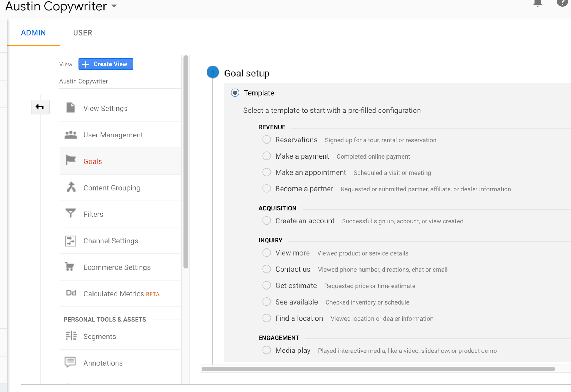Viewport: 571px width, 392px height.
Task: Click the Calculated Metrics Dd icon
Action: point(71,293)
